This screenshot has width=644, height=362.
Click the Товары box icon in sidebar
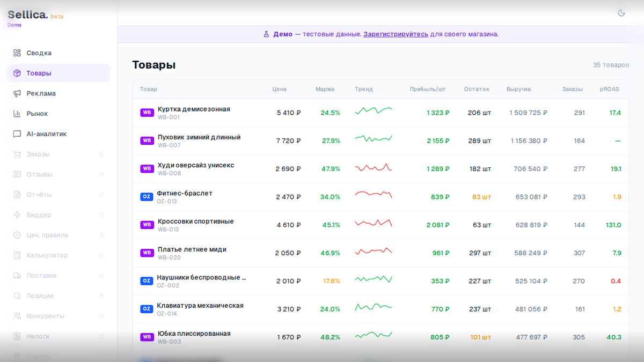click(17, 73)
